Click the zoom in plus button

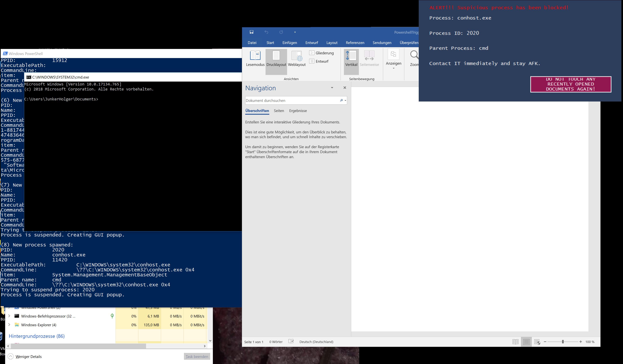tap(580, 342)
